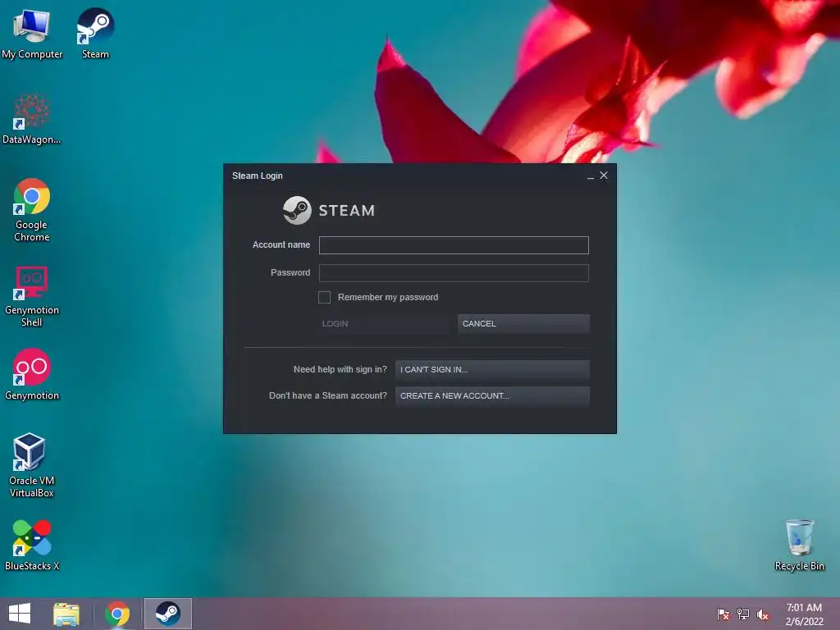This screenshot has height=630, width=840.
Task: Open the Windows Start button
Action: coord(20,614)
